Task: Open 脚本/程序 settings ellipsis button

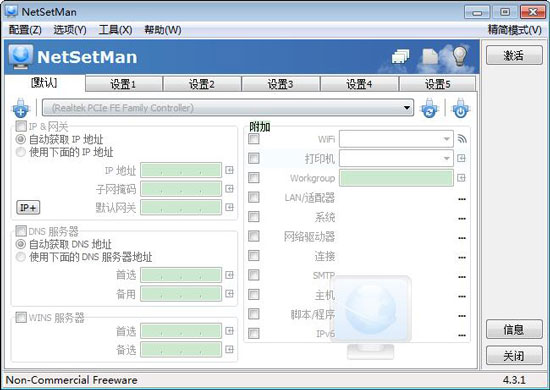Action: pyautogui.click(x=462, y=316)
